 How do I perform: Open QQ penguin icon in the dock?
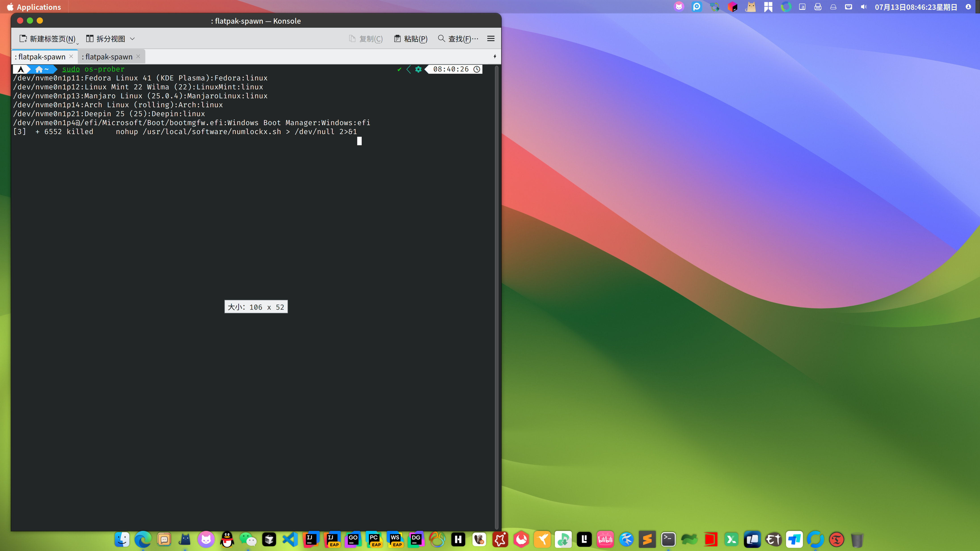point(227,539)
